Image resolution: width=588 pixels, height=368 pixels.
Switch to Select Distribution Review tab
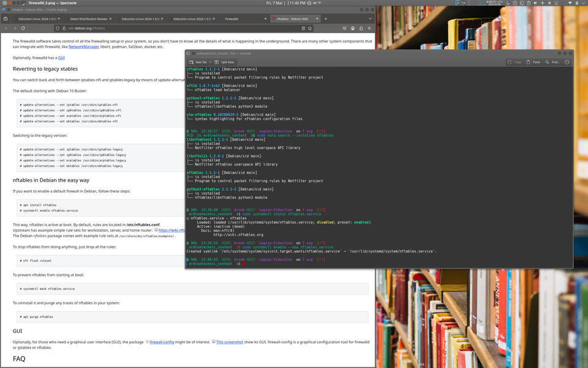pyautogui.click(x=88, y=19)
